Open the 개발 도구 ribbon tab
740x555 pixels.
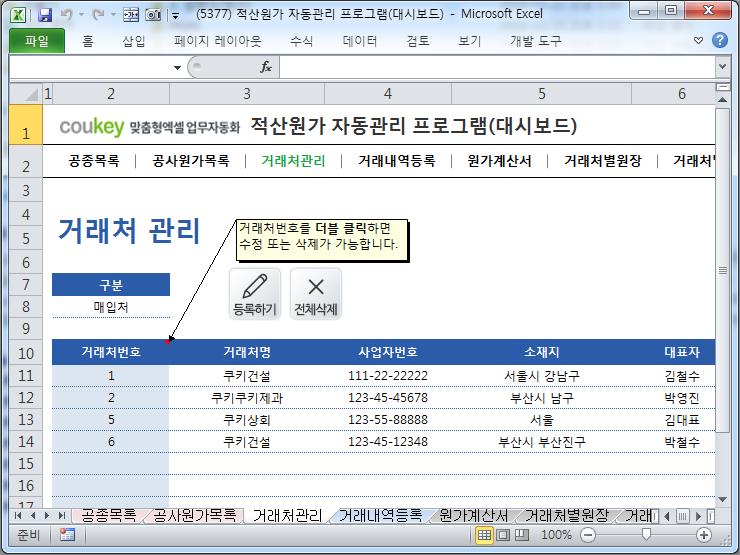[536, 41]
